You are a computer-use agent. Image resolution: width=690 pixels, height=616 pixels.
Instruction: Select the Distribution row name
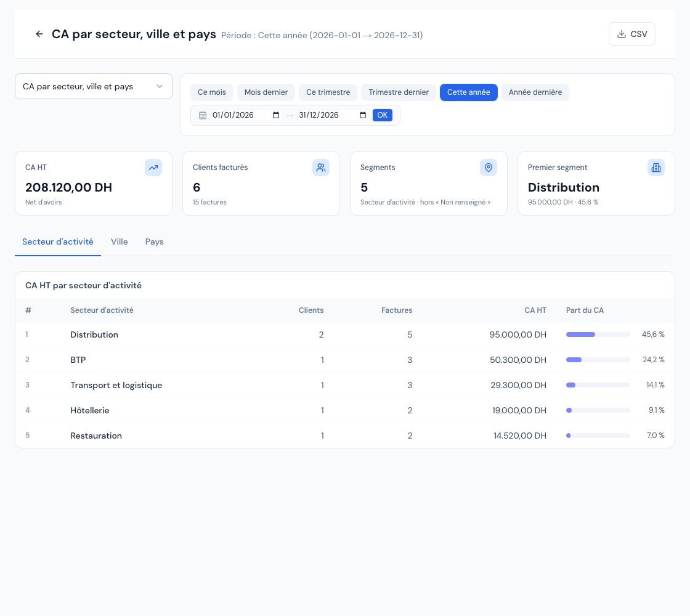coord(94,335)
